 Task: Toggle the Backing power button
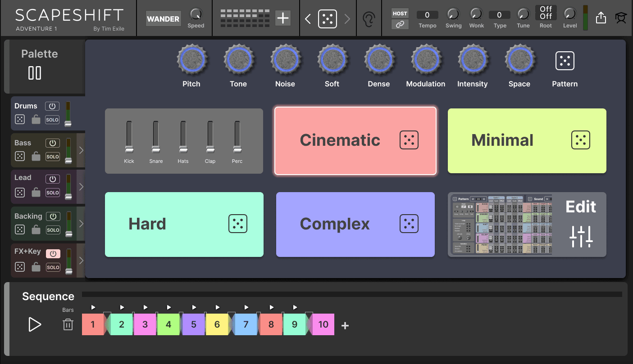(53, 216)
